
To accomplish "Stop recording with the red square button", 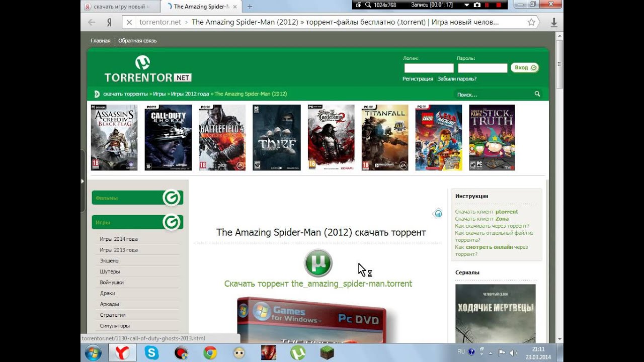I will (x=499, y=5).
